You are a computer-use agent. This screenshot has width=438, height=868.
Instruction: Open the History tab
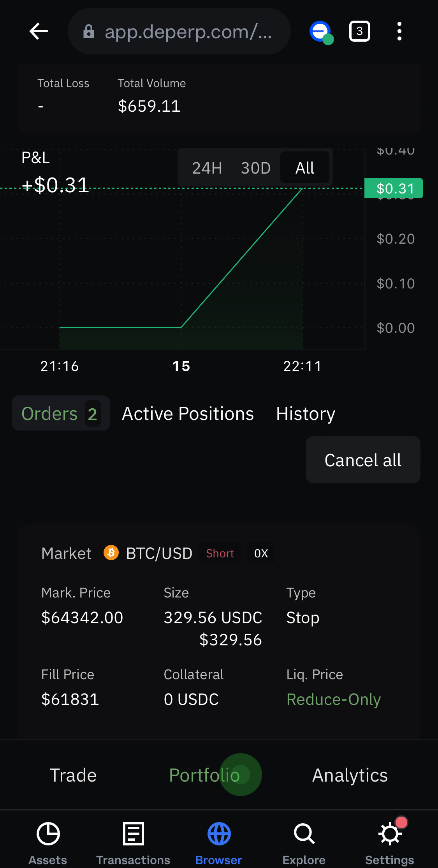[306, 413]
